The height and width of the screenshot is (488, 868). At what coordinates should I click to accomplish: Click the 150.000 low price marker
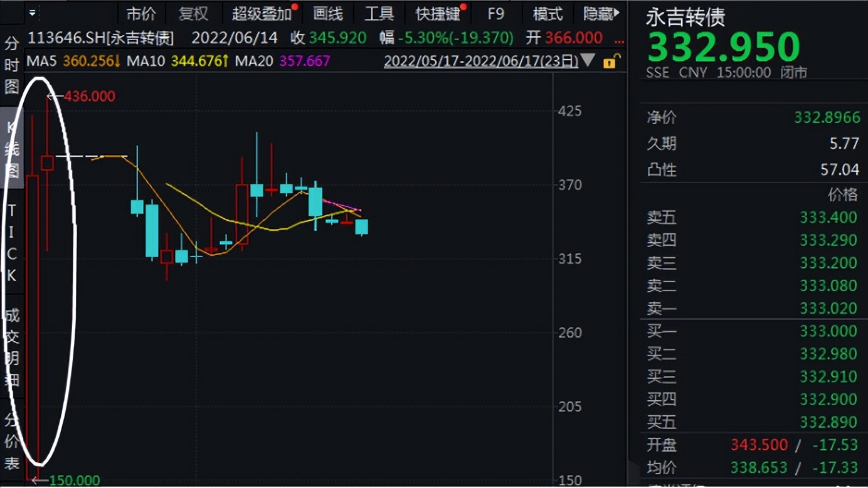point(74,480)
